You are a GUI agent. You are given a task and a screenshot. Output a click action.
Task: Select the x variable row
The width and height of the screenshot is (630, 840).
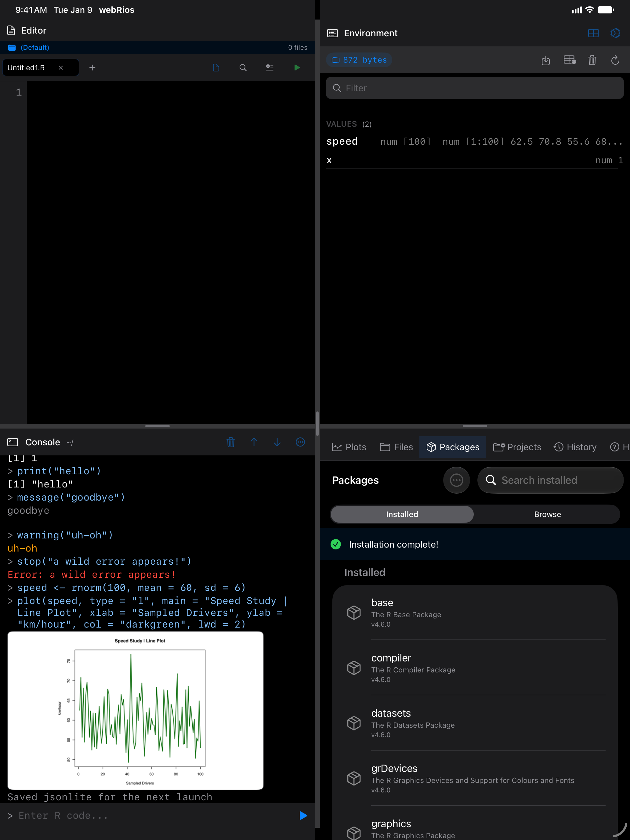pyautogui.click(x=475, y=160)
